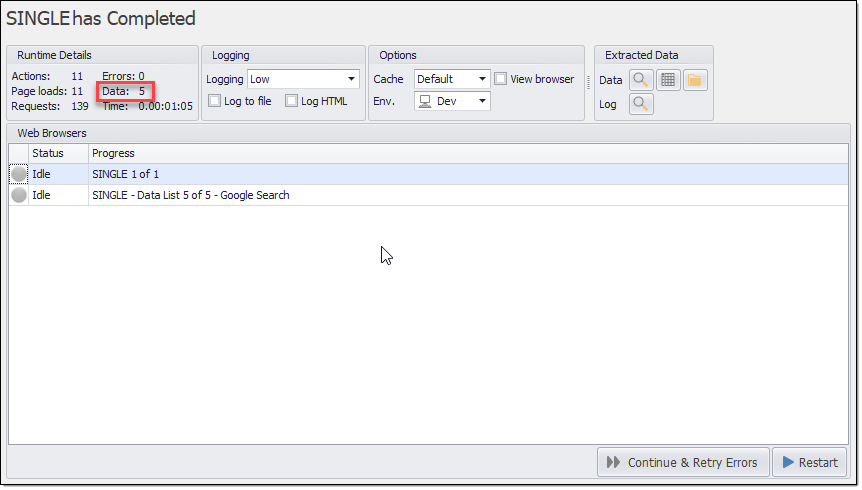Enable the Log to file checkbox
This screenshot has height=490, width=862.
coord(214,101)
